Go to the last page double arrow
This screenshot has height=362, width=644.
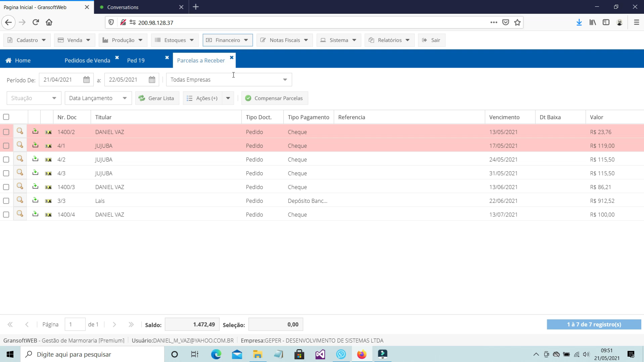pos(131,324)
